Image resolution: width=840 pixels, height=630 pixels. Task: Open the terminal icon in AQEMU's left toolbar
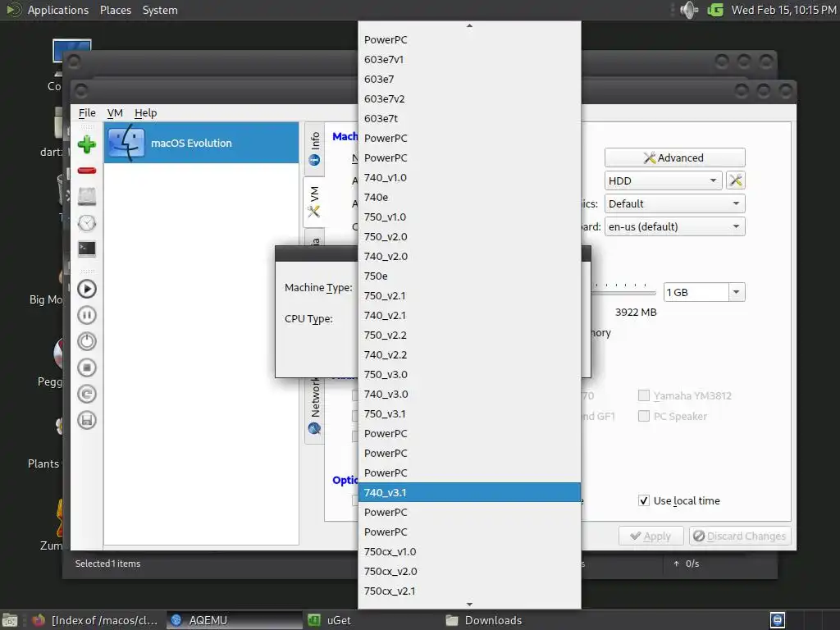coord(87,249)
